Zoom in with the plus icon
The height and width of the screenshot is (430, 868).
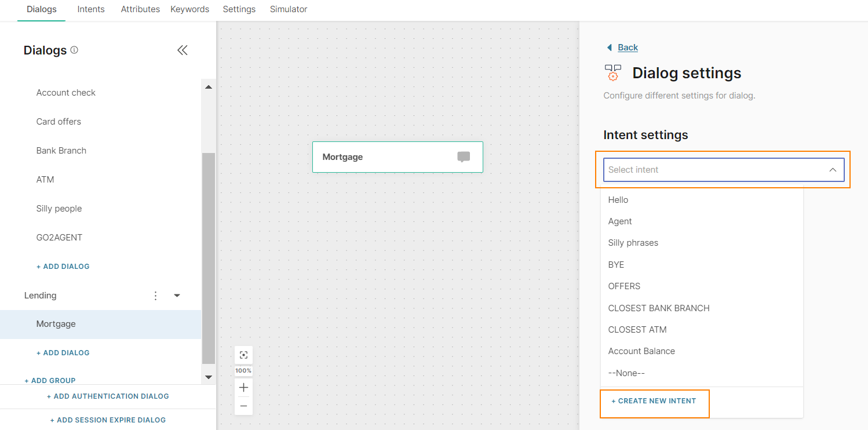point(243,388)
